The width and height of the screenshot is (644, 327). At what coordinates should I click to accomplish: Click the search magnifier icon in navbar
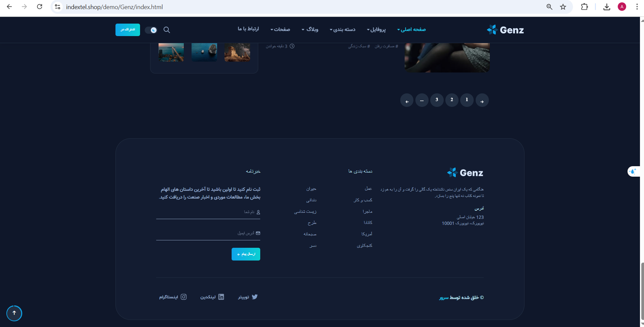167,30
